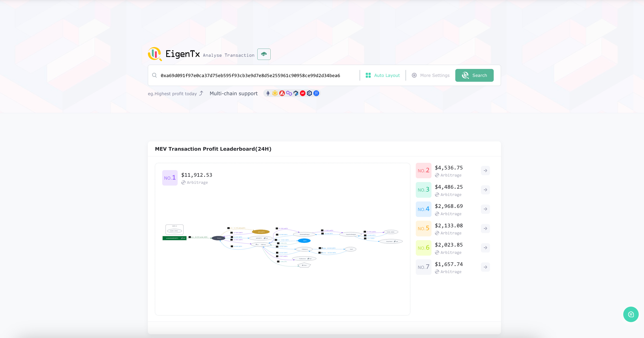This screenshot has width=644, height=338.
Task: Click the Optimism OP icon
Action: coord(303,93)
